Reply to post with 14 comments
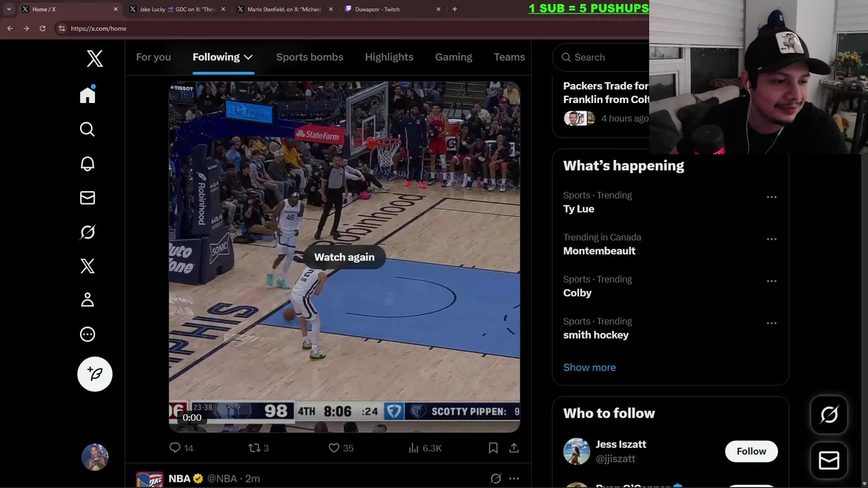The width and height of the screenshot is (868, 488). tap(181, 448)
